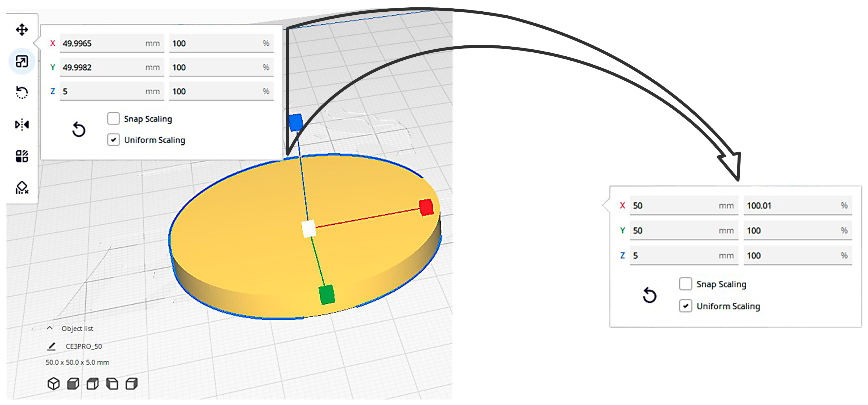This screenshot has width=868, height=405.
Task: Select the Rotate tool icon
Action: tap(22, 92)
